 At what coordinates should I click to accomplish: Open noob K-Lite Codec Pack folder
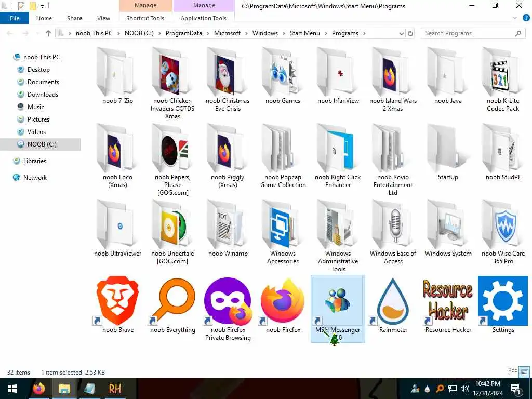pos(503,79)
